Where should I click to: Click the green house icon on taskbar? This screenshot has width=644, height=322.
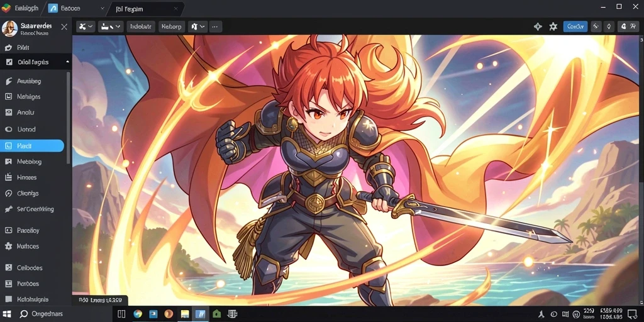coord(216,314)
